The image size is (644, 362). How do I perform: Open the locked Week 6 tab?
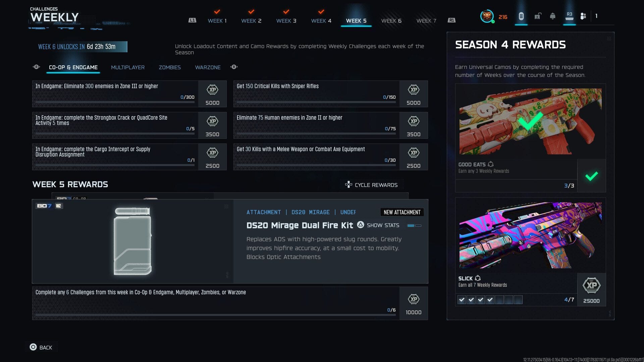pyautogui.click(x=391, y=21)
